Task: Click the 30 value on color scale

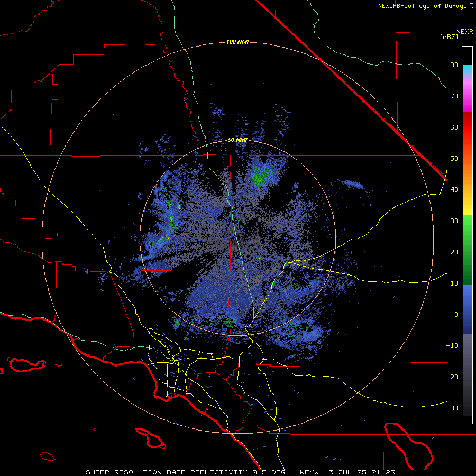Action: pyautogui.click(x=454, y=221)
